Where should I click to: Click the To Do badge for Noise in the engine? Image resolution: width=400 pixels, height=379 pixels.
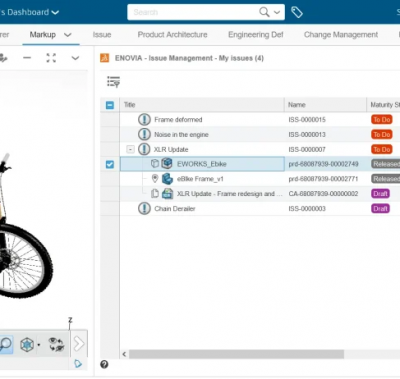click(x=382, y=134)
